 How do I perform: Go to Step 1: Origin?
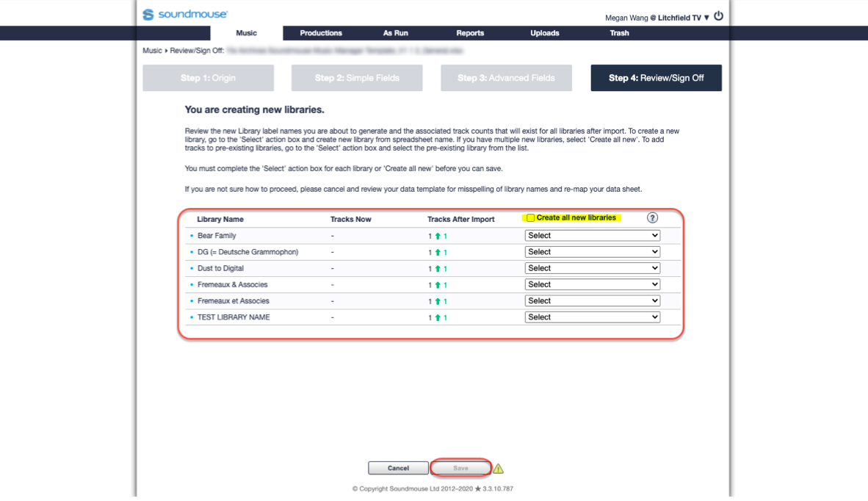pos(208,78)
